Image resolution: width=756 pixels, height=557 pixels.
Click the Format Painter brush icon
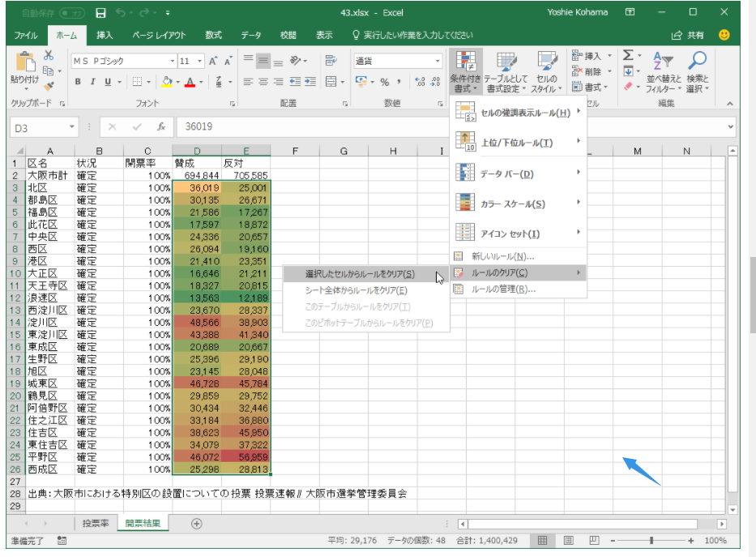[49, 86]
